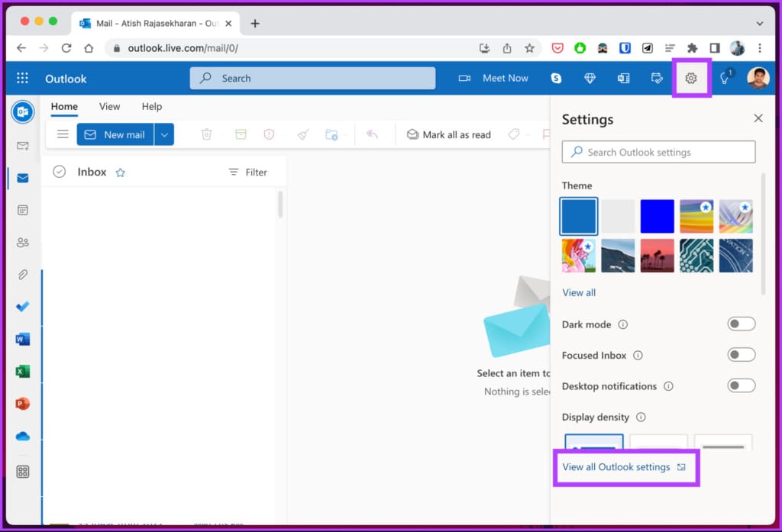This screenshot has height=532, width=782.
Task: Select all messages circle checkbox
Action: click(59, 172)
